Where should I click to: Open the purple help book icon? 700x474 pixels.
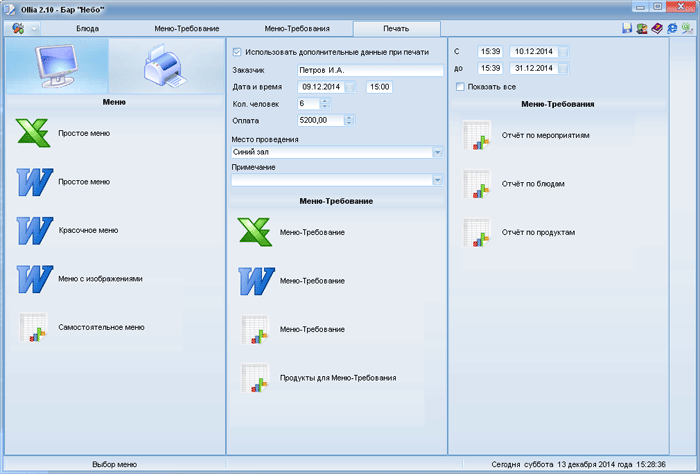tap(657, 29)
